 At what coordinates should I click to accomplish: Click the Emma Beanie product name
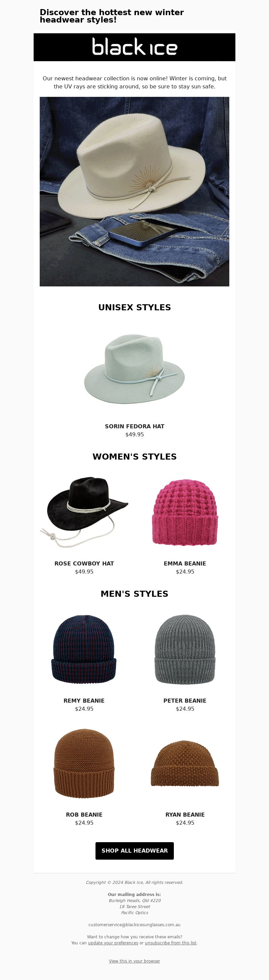tap(185, 563)
